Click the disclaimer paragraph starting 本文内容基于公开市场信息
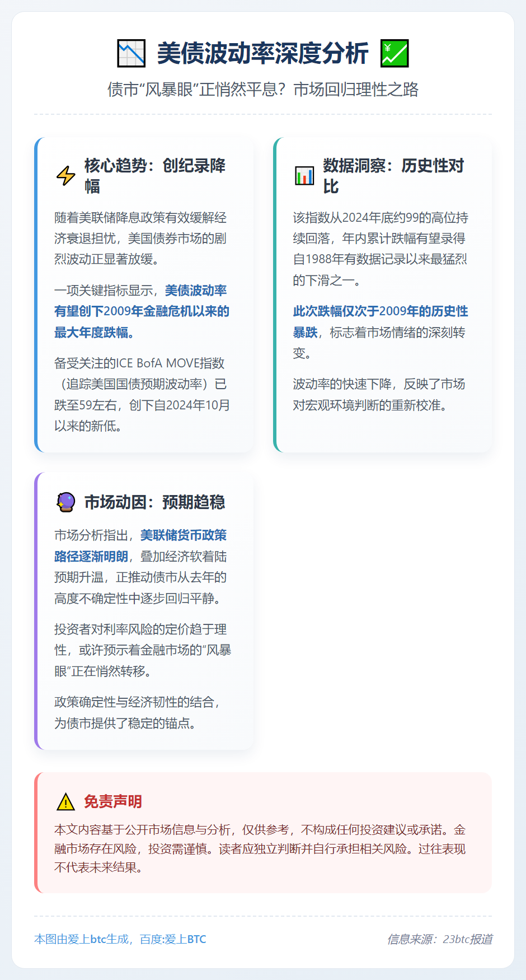The image size is (526, 980). 260,849
